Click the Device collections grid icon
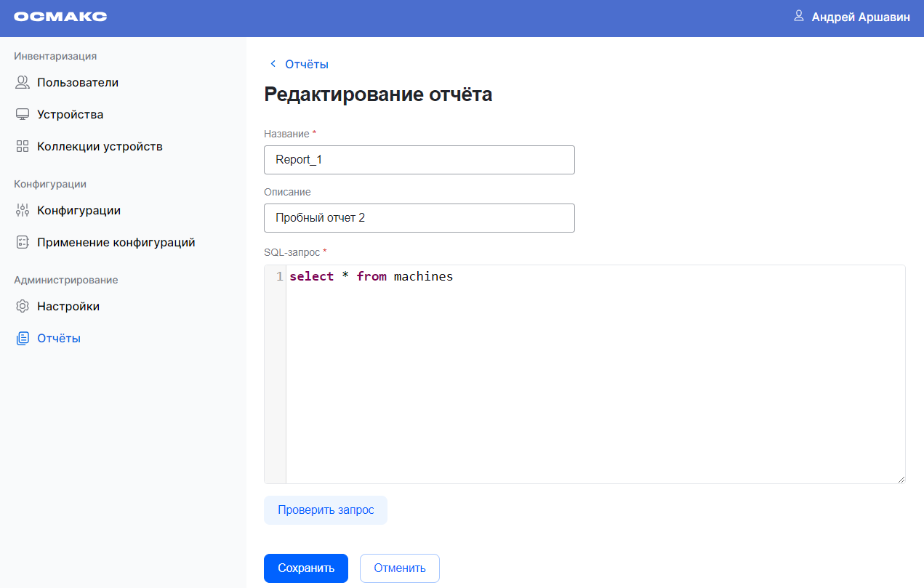Screen dimensions: 924x588 23,147
